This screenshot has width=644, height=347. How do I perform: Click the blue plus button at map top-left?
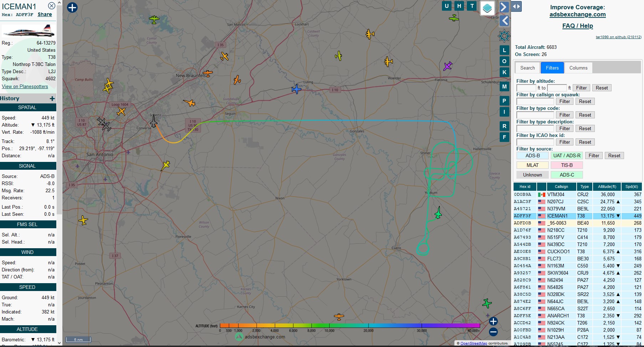tap(72, 7)
